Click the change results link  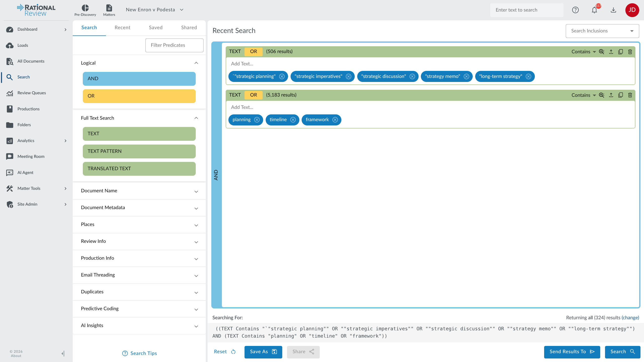point(630,318)
